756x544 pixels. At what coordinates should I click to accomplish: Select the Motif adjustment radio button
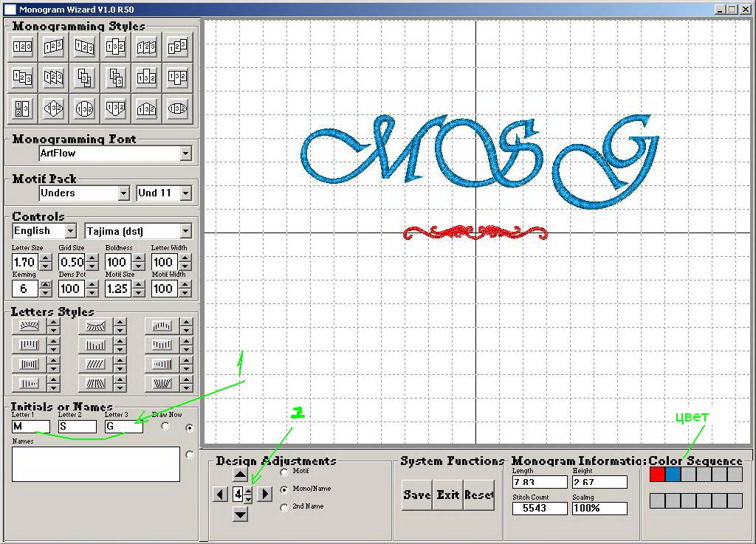click(x=284, y=472)
